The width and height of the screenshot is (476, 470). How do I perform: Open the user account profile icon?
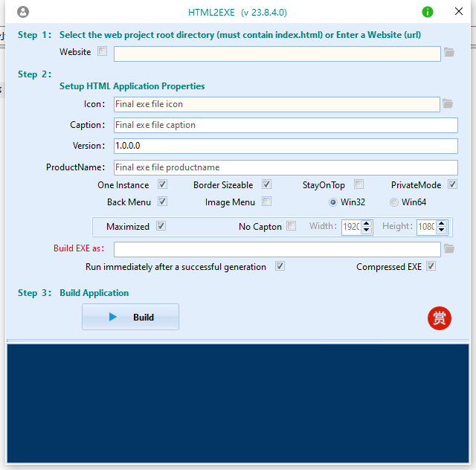click(23, 12)
